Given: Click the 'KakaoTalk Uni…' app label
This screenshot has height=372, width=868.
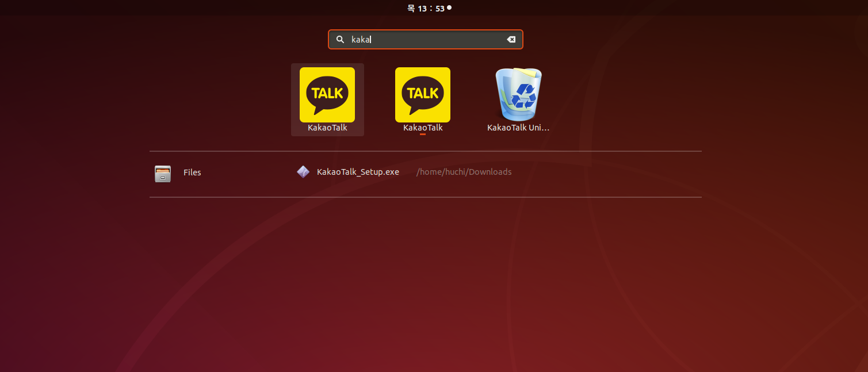Looking at the screenshot, I should tap(518, 128).
